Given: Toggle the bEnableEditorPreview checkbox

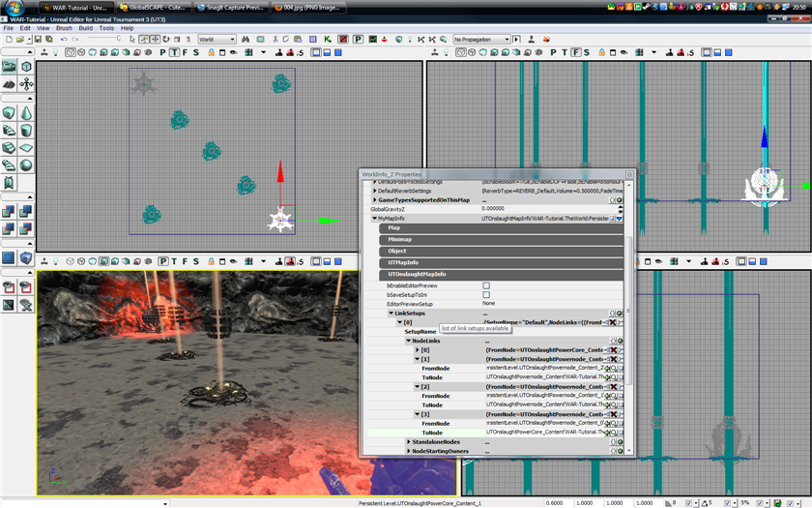Looking at the screenshot, I should pos(486,285).
